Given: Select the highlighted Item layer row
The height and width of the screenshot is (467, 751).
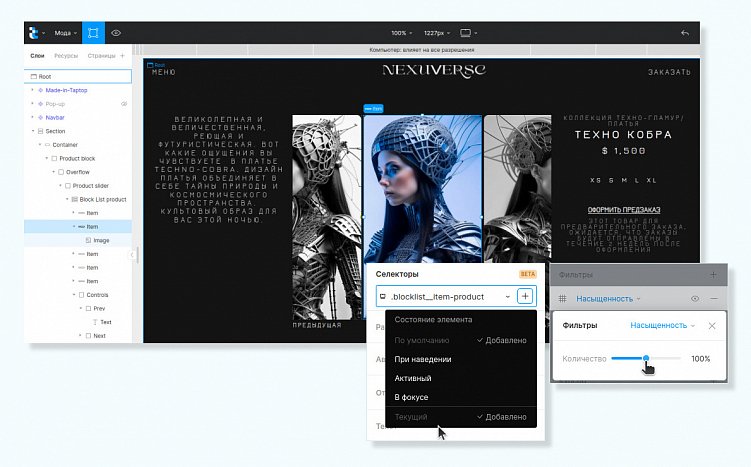Looking at the screenshot, I should (x=78, y=227).
